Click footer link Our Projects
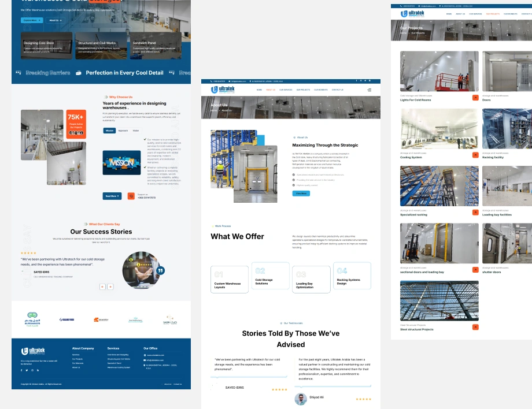The image size is (532, 409). [77, 359]
